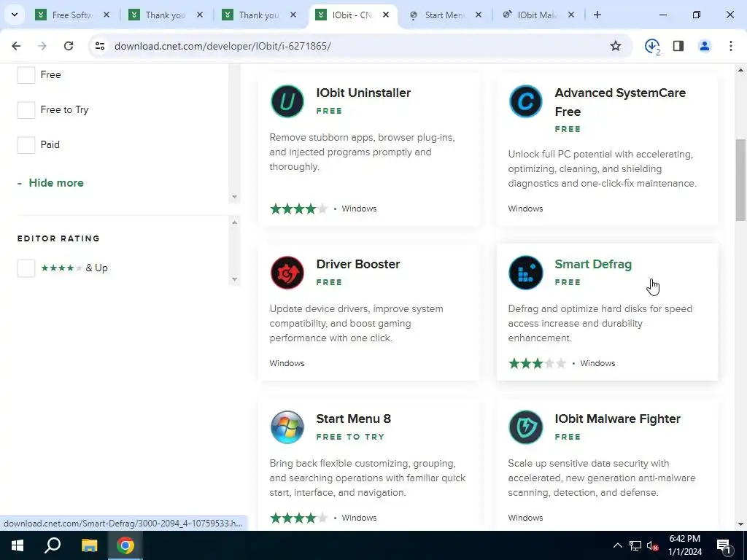
Task: View site information icon
Action: 99,46
